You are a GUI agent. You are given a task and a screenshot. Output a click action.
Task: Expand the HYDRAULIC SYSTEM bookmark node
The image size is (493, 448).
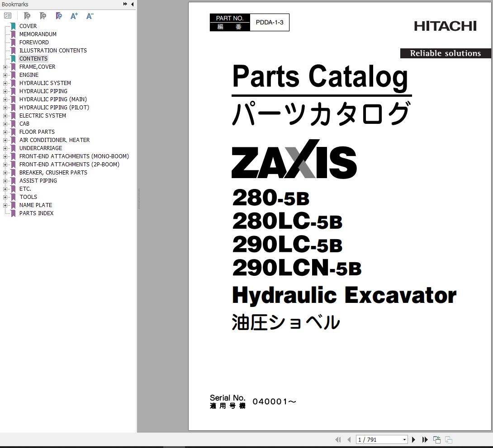tap(5, 83)
